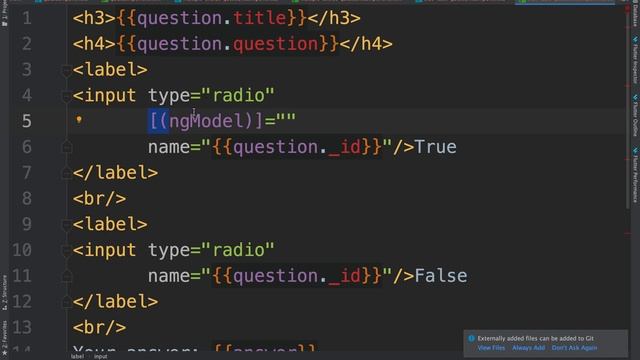Click the radio value on line 4

(238, 96)
